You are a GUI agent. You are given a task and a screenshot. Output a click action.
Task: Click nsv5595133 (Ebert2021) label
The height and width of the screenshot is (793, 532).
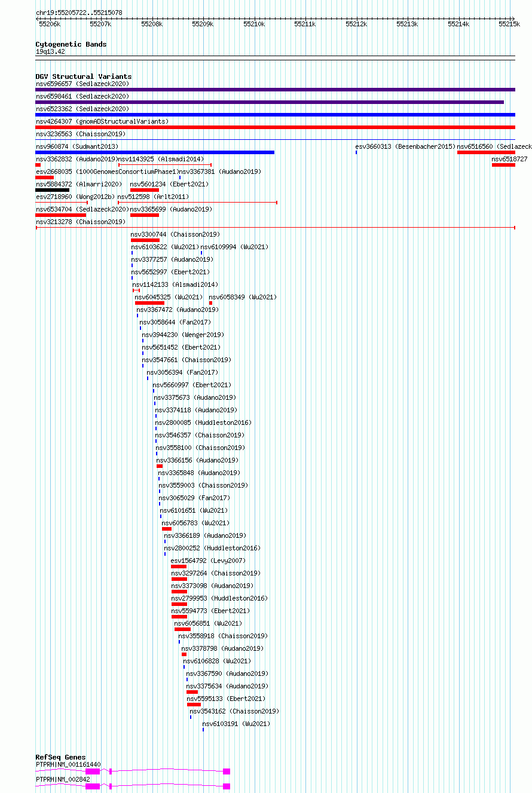click(x=227, y=699)
